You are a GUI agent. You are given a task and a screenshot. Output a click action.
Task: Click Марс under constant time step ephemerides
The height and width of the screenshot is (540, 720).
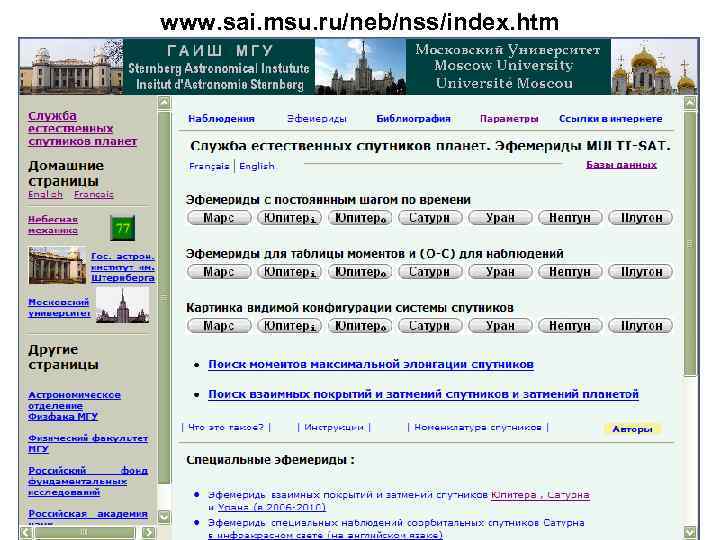pos(219,218)
